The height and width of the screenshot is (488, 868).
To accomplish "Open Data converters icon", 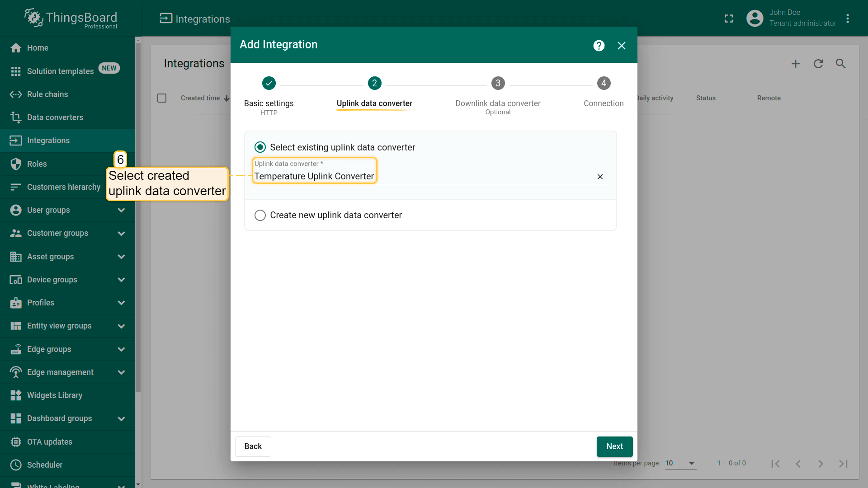I will pos(16,117).
